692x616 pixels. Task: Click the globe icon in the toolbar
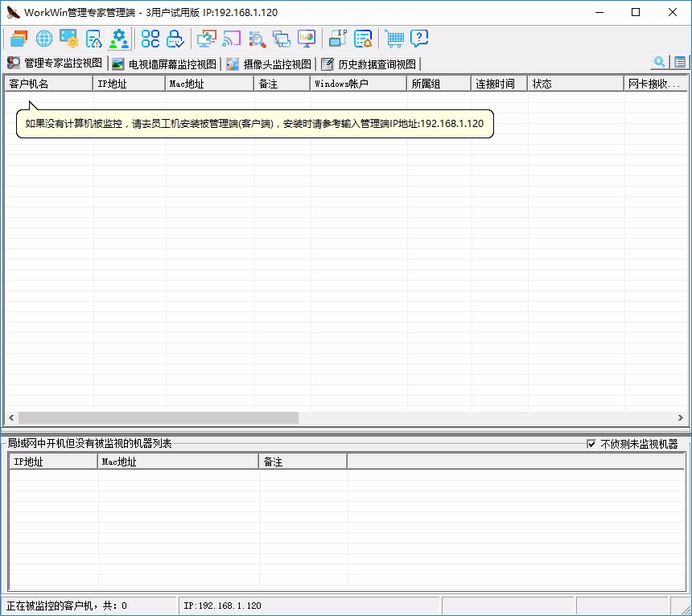pos(44,38)
